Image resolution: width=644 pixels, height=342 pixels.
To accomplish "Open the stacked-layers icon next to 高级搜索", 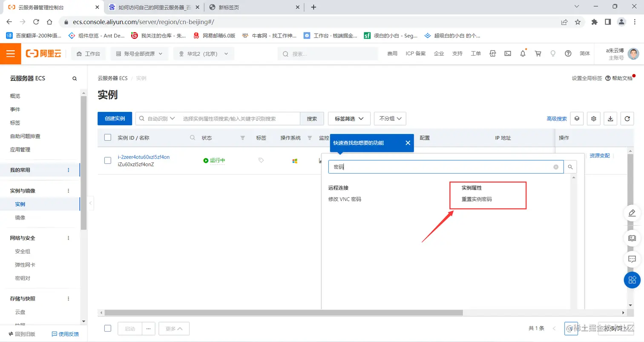I will point(577,119).
